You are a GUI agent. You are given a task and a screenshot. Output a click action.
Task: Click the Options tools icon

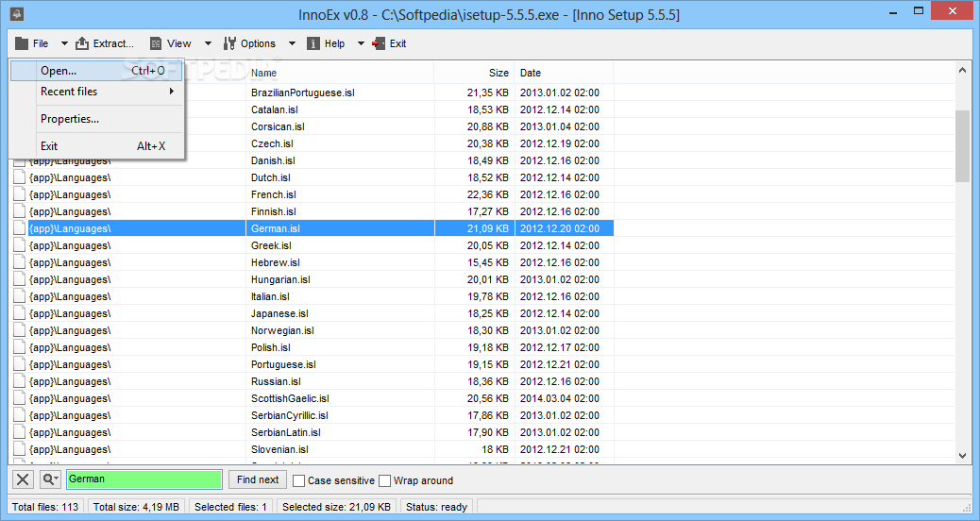coord(230,43)
